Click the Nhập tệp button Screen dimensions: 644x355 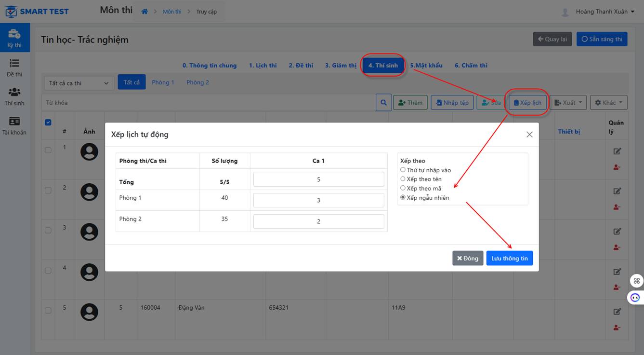pyautogui.click(x=452, y=103)
